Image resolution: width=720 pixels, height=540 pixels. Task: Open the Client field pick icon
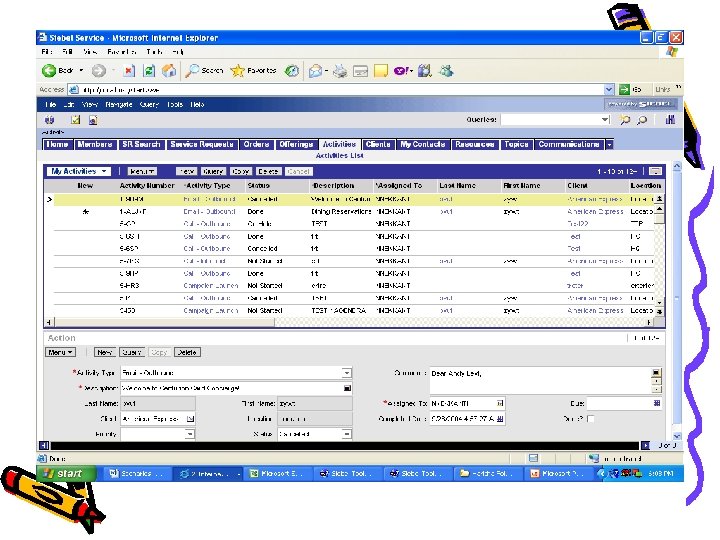point(190,419)
